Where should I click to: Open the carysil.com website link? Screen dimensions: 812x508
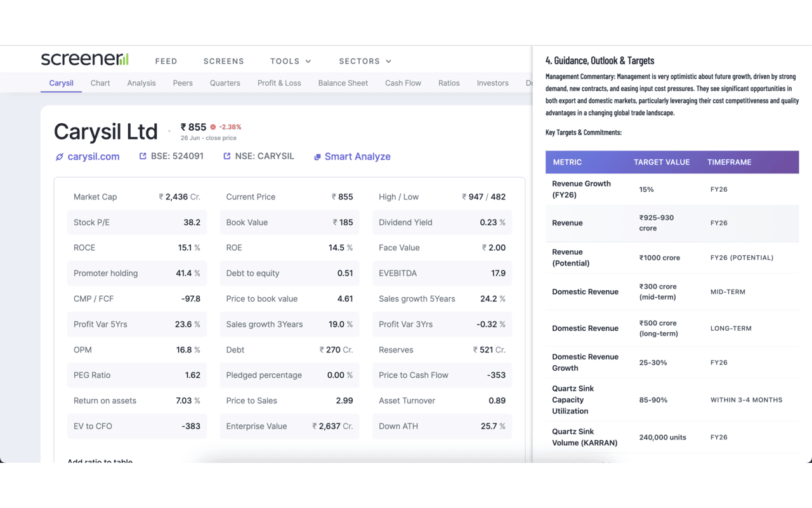pyautogui.click(x=93, y=157)
